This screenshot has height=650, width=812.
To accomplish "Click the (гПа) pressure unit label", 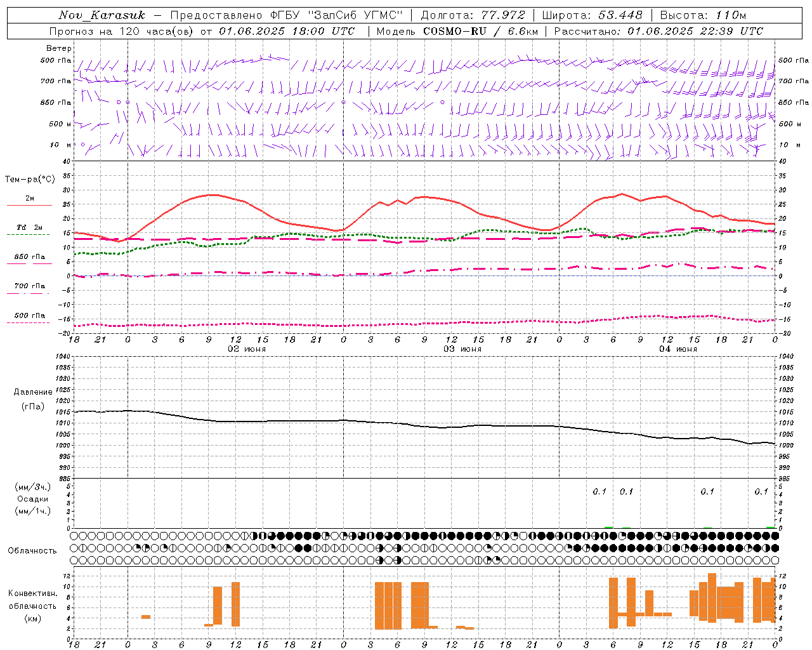I will click(x=33, y=406).
